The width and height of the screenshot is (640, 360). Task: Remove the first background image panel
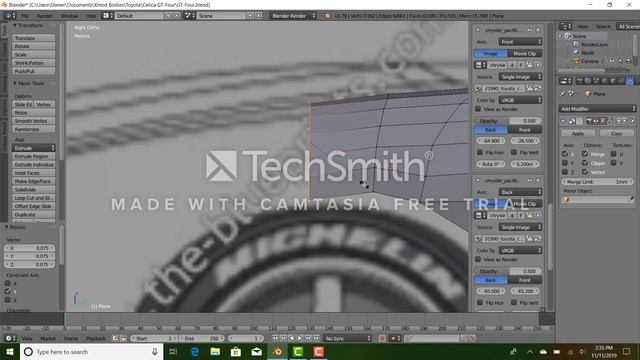538,30
